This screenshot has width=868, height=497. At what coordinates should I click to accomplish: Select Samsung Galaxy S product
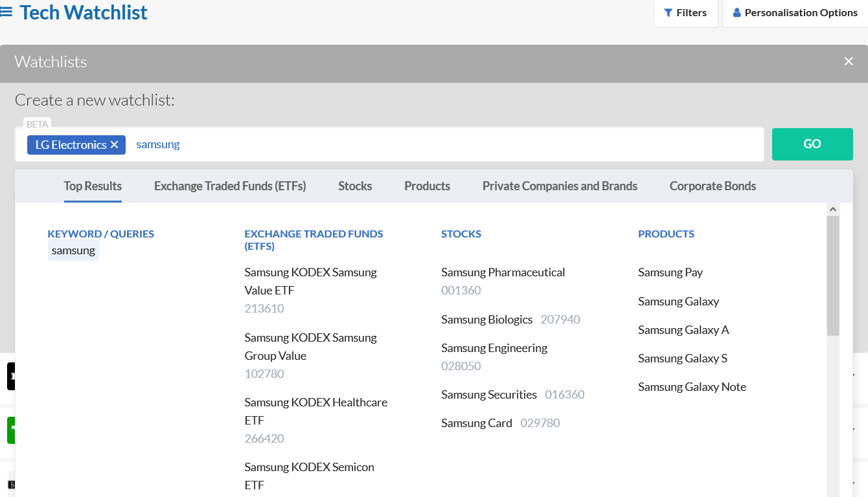point(683,359)
